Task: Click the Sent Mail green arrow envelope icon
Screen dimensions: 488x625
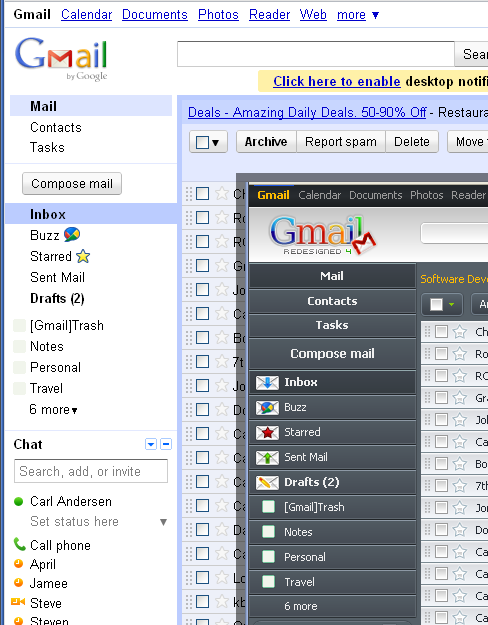Action: coord(267,458)
